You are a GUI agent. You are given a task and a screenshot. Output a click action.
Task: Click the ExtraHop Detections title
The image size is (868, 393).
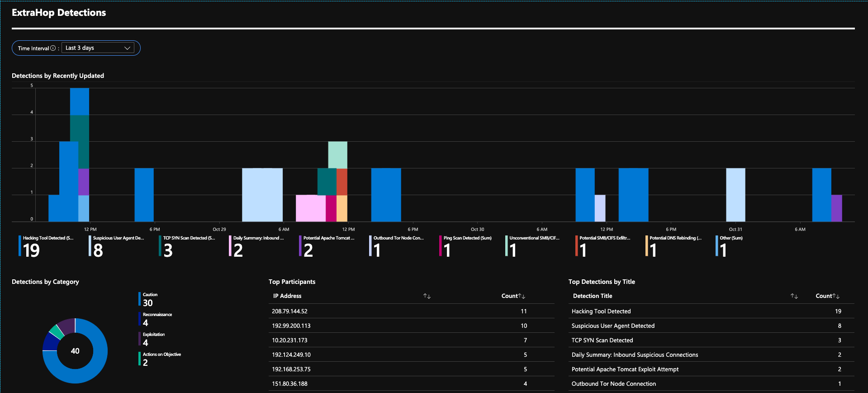point(59,13)
